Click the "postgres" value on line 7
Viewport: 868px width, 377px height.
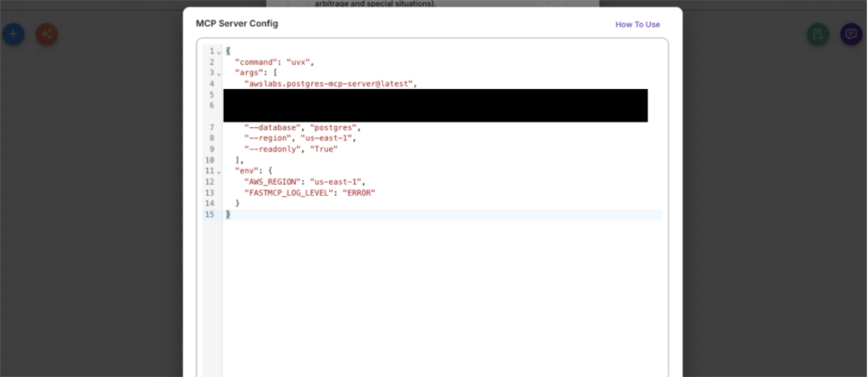pyautogui.click(x=333, y=127)
